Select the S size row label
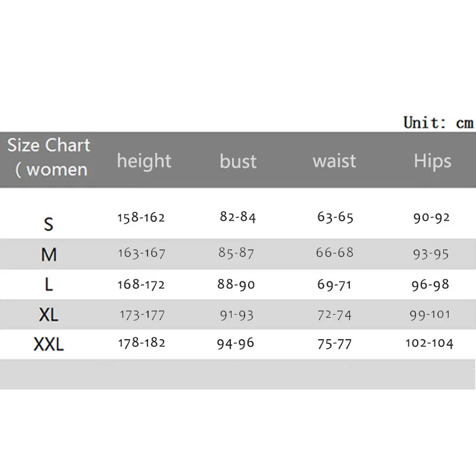The width and height of the screenshot is (476, 476). tap(49, 224)
